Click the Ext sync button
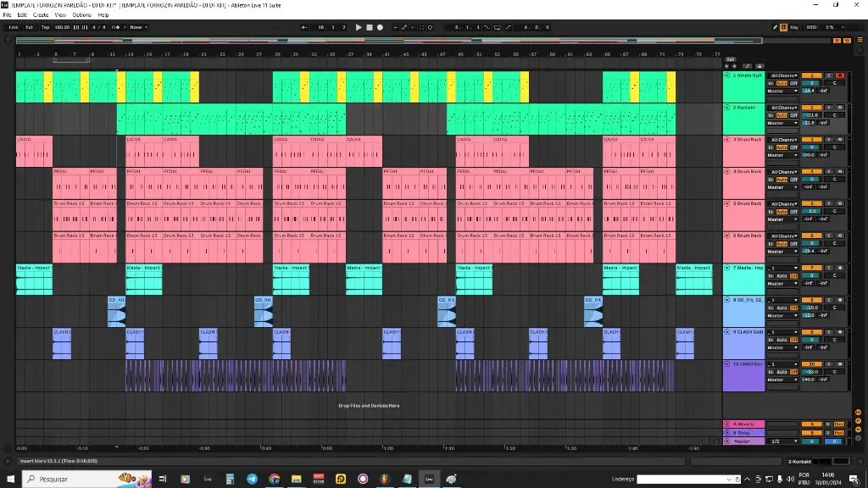 30,27
